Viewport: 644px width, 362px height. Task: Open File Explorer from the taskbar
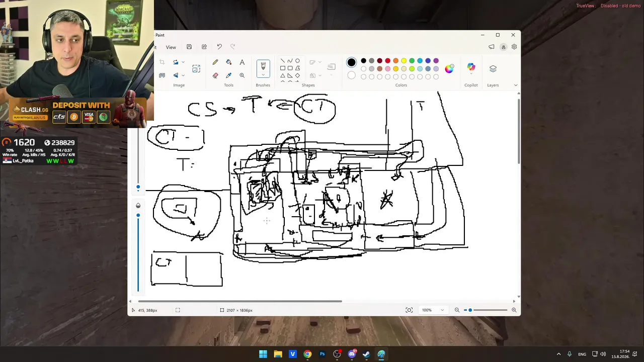coord(278,354)
